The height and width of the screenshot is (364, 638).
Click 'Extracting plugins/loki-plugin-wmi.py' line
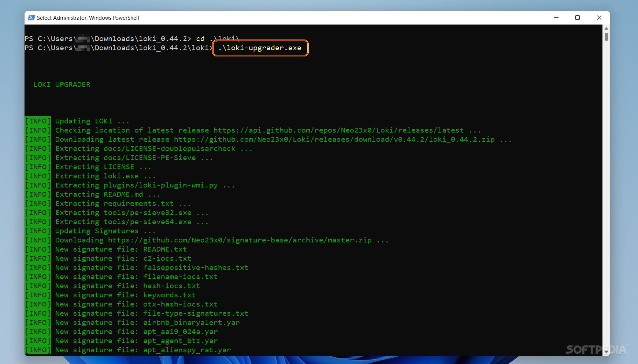tap(145, 185)
